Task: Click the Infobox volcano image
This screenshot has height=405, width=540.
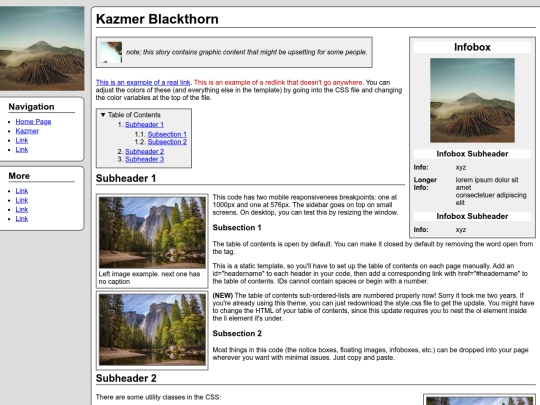Action: click(x=472, y=100)
